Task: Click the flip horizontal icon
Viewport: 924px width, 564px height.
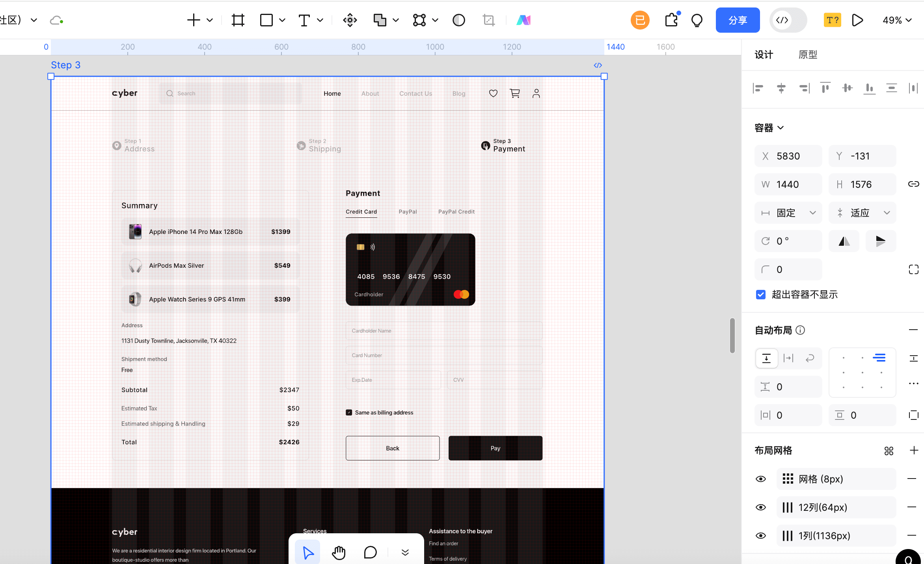Action: click(844, 241)
